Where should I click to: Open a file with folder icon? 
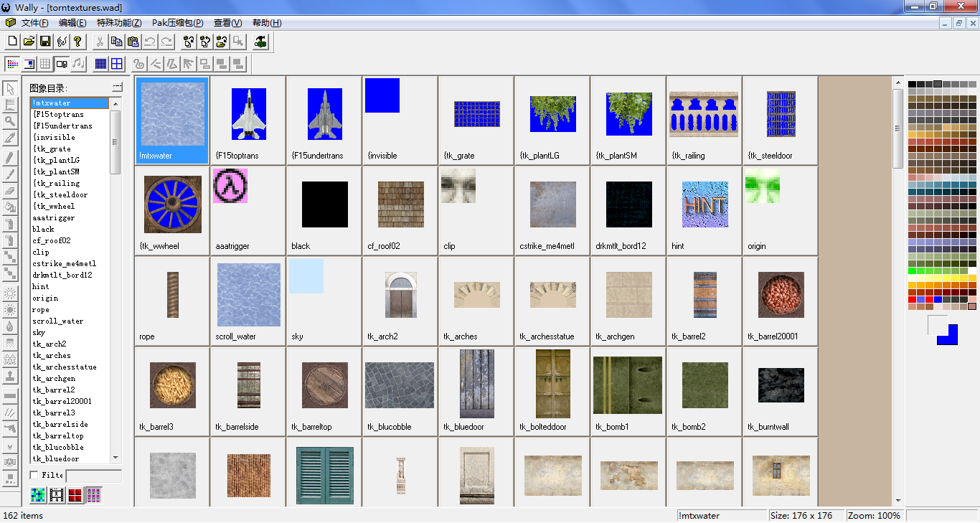29,42
